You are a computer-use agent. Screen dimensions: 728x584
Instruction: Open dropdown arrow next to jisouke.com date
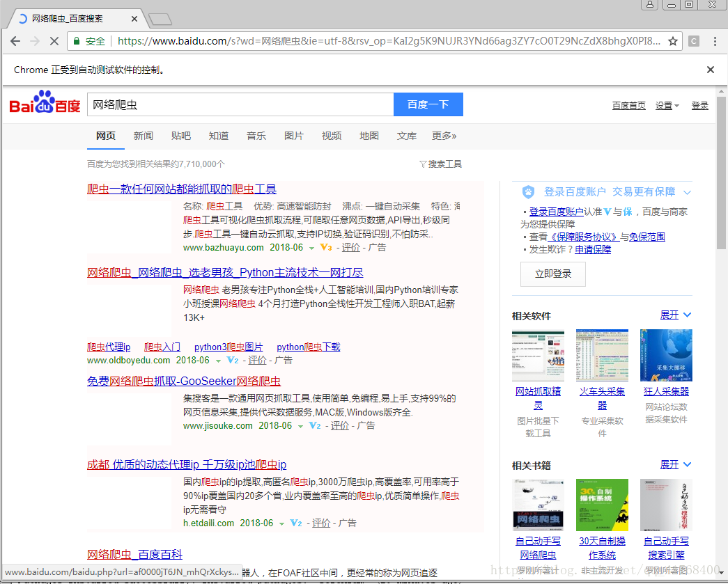click(300, 426)
